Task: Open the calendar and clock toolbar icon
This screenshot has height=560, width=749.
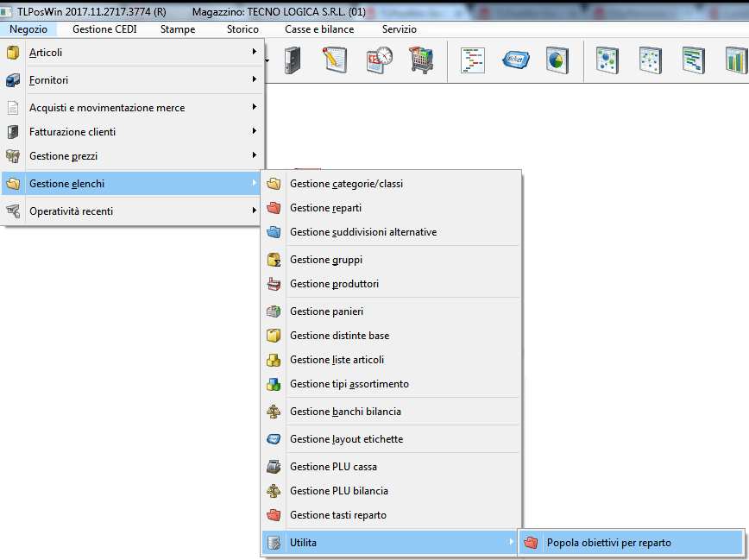Action: [378, 60]
